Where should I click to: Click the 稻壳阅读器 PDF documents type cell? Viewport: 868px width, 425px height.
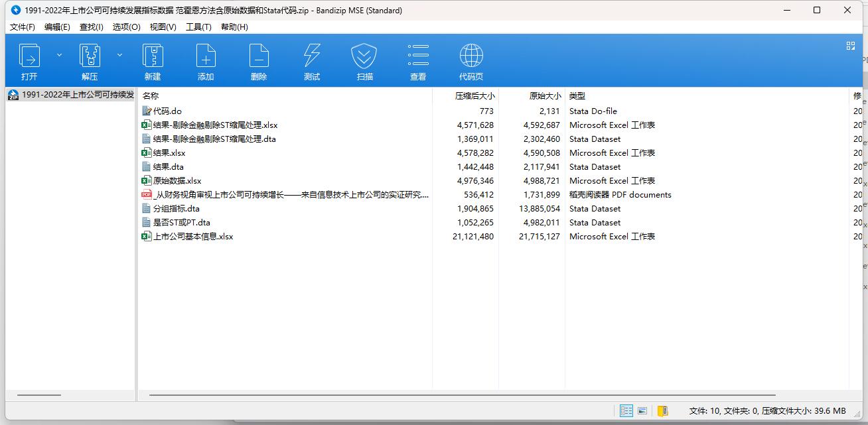pos(620,195)
